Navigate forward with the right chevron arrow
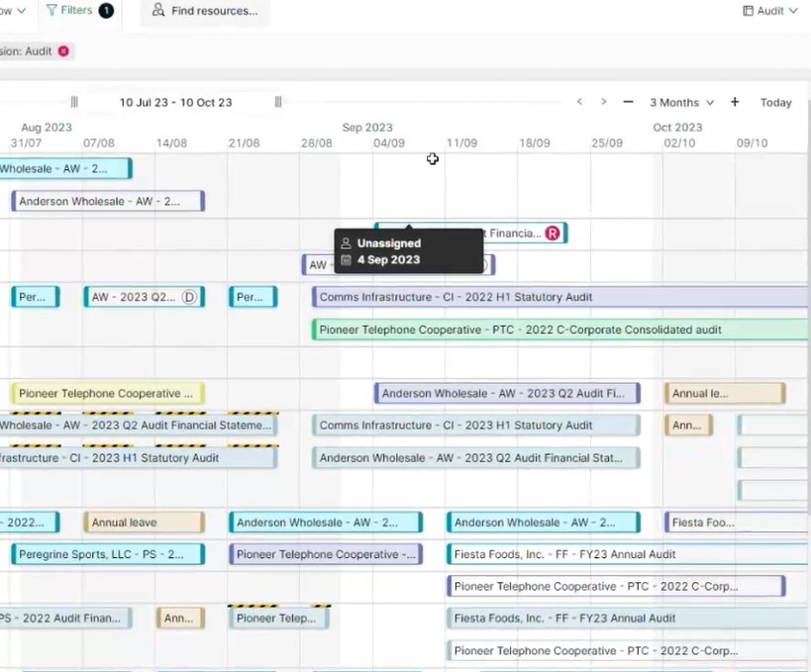 pyautogui.click(x=604, y=101)
